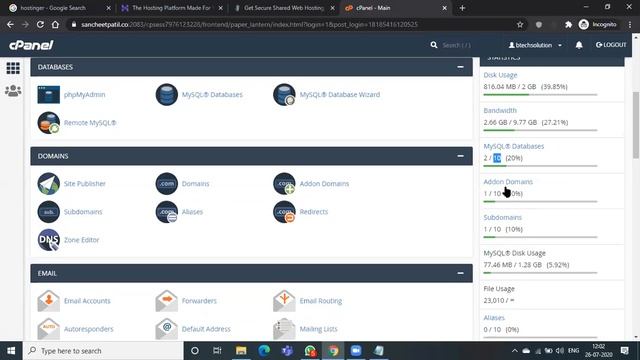This screenshot has width=640, height=360.
Task: Open Zoom from the taskbar
Action: pos(356,351)
